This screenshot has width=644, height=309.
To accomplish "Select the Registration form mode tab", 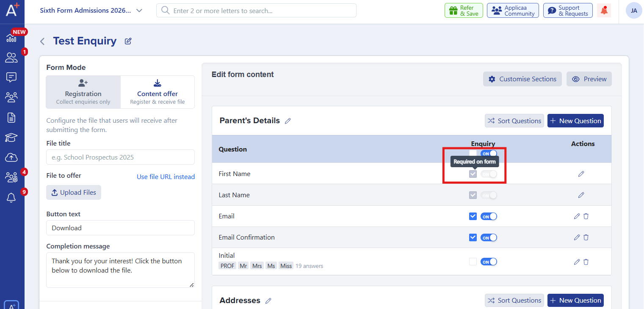I will (x=83, y=92).
